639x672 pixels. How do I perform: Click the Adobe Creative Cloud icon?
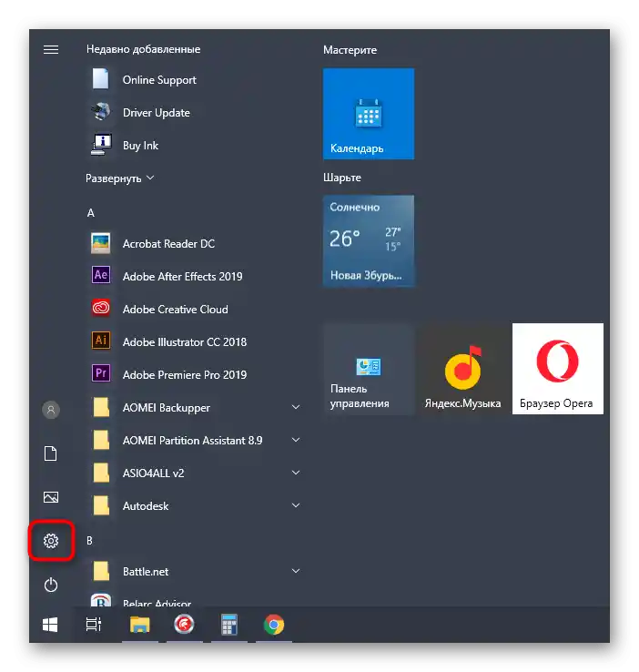[x=101, y=308]
